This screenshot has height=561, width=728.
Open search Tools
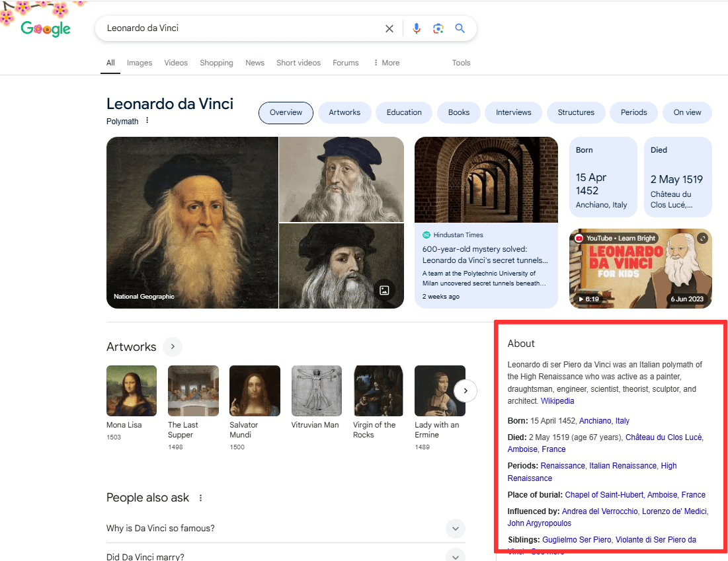point(461,63)
